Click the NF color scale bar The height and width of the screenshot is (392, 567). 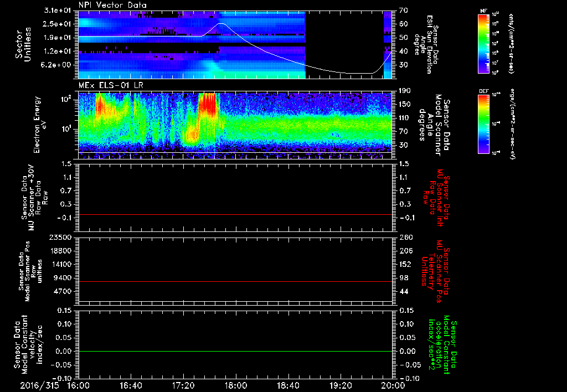click(483, 44)
